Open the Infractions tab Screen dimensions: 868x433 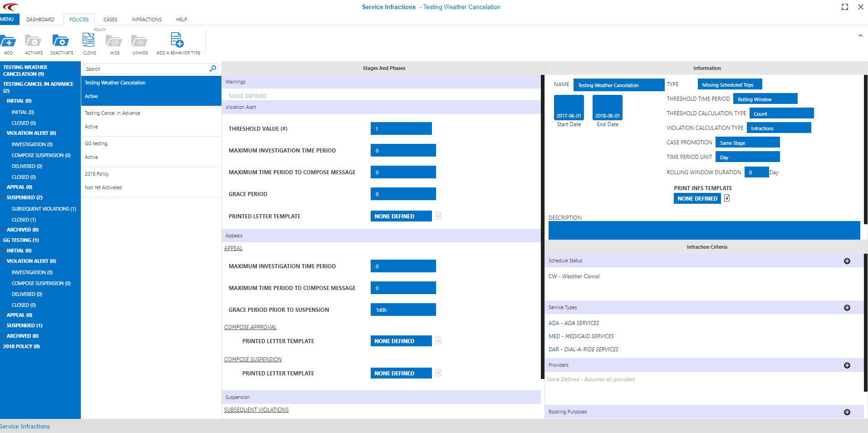[x=147, y=20]
